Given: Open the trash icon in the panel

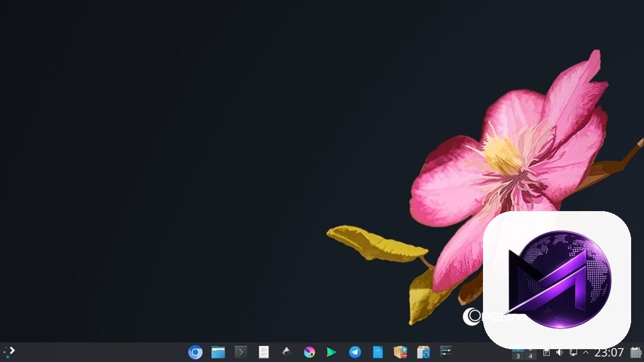Looking at the screenshot, I should point(636,352).
